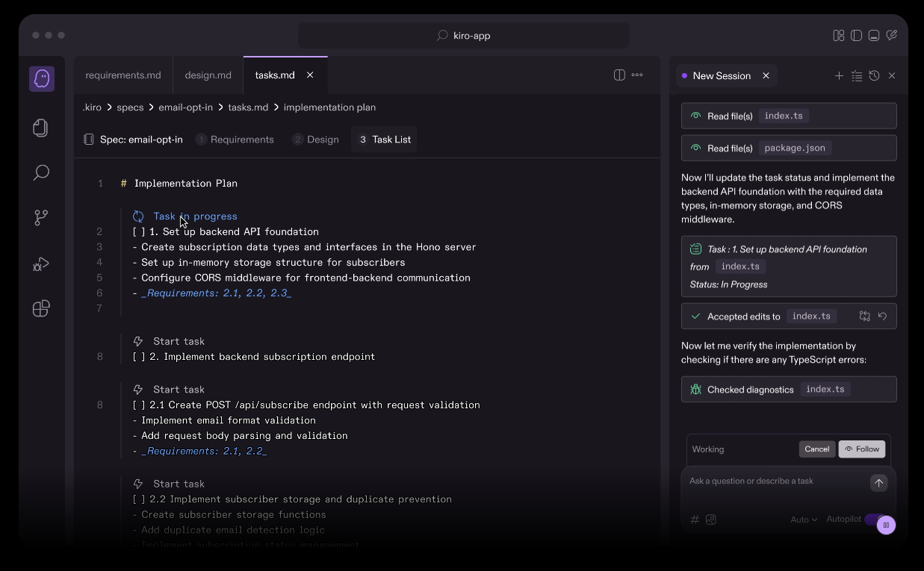924x571 pixels.
Task: Split the editor with the split icon
Action: [619, 75]
